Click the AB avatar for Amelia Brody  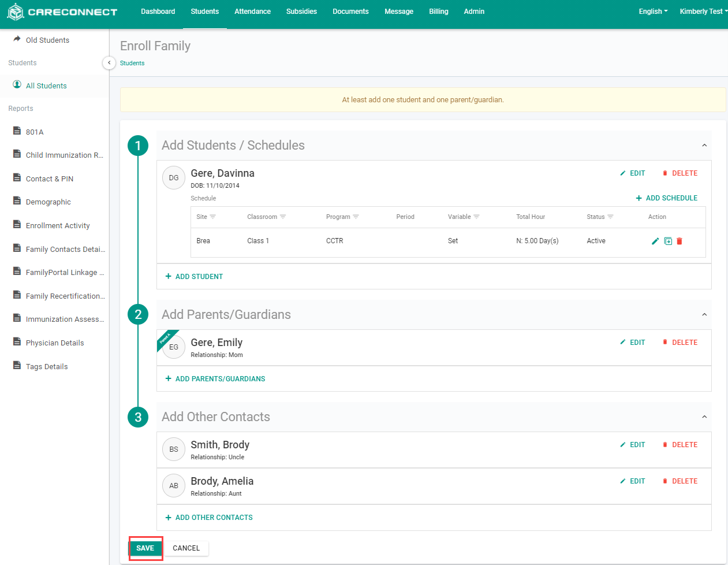[x=174, y=486]
